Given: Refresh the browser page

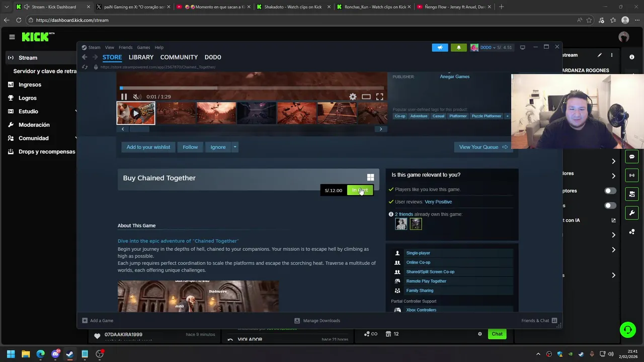Looking at the screenshot, I should [x=19, y=20].
